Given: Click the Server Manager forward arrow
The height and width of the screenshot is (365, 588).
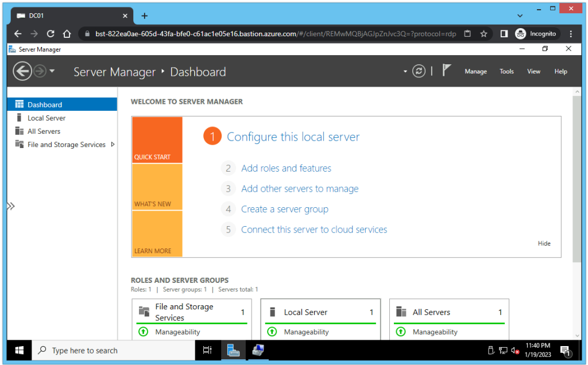Looking at the screenshot, I should coord(40,71).
